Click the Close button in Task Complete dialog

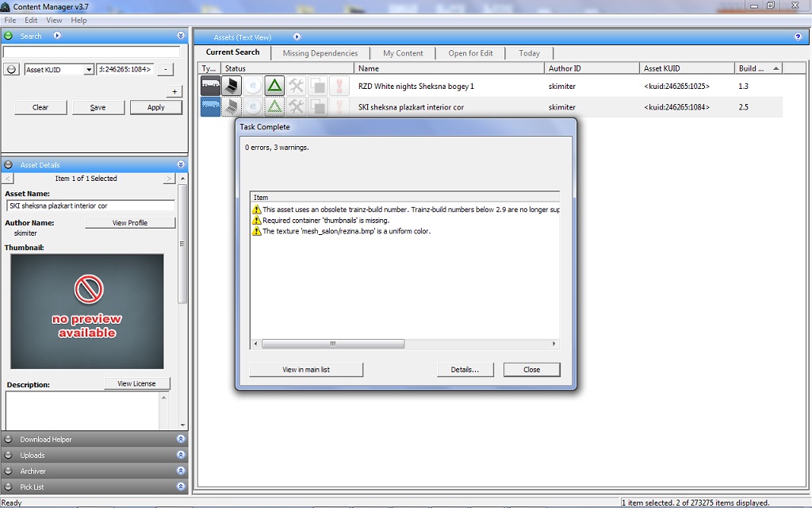coord(531,370)
